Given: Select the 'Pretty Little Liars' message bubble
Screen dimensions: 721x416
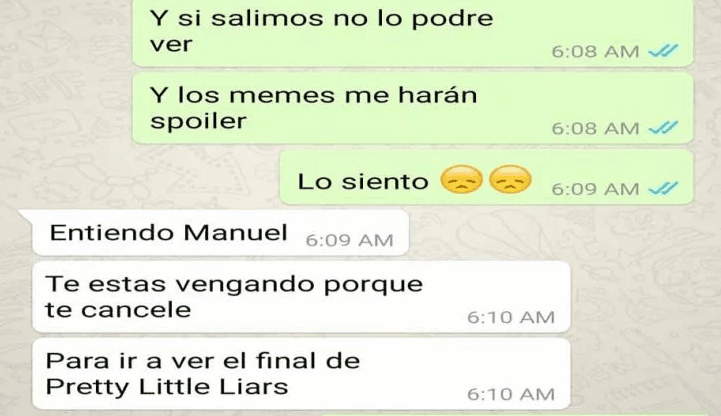Looking at the screenshot, I should tap(301, 374).
